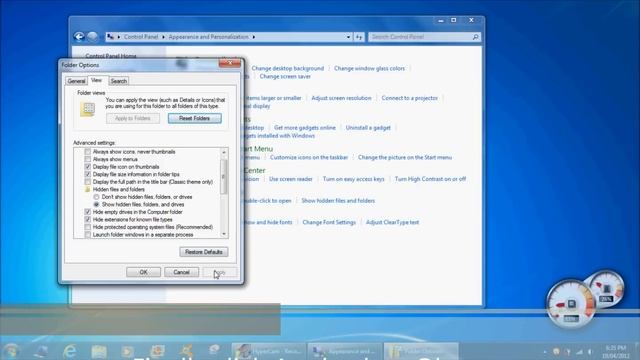Expand the arrow after Appearance and Personalization breadcrumb
640x360 pixels.
[253, 37]
